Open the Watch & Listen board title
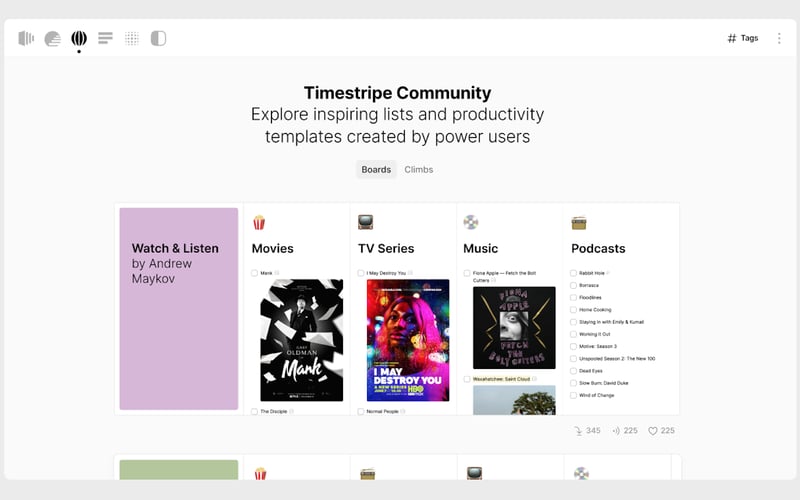The width and height of the screenshot is (800, 500). pos(175,248)
